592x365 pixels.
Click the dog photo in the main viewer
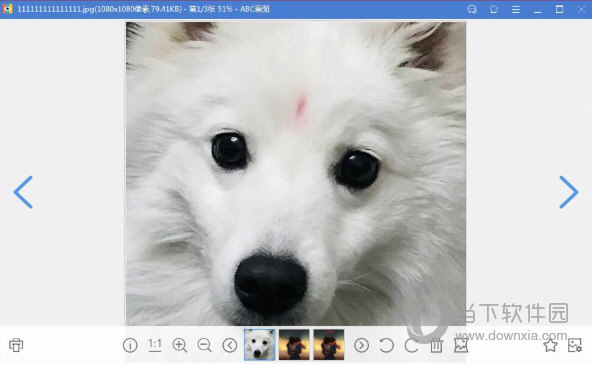click(x=296, y=174)
